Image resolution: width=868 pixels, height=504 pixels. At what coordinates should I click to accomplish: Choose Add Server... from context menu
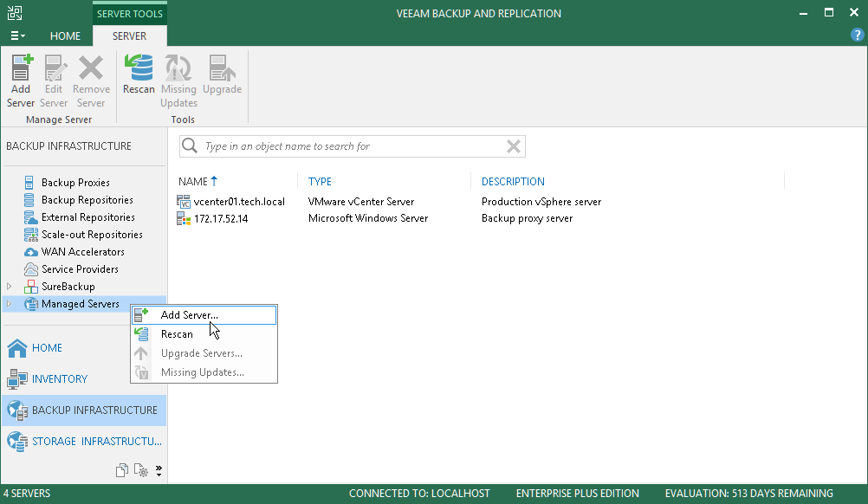coord(204,315)
